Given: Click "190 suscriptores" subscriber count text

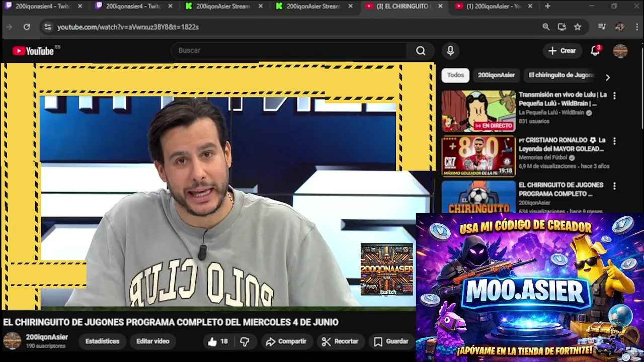Looking at the screenshot, I should [46, 346].
